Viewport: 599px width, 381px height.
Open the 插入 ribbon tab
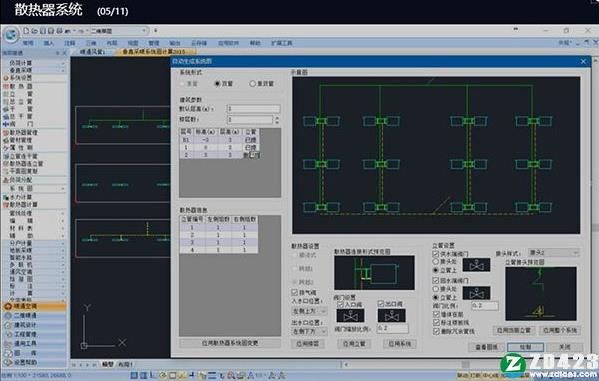click(x=49, y=43)
